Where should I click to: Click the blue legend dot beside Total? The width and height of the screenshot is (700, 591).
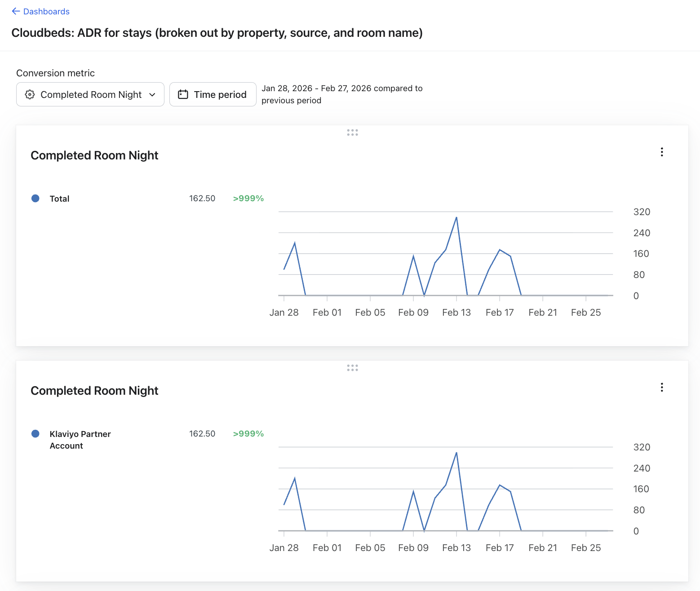pyautogui.click(x=35, y=198)
